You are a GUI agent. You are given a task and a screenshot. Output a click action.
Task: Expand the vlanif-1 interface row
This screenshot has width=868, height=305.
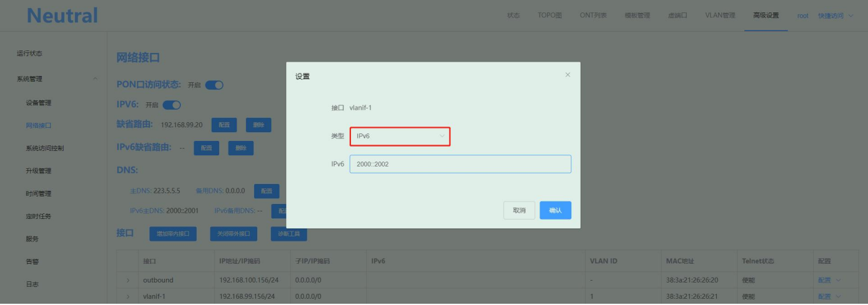[127, 296]
